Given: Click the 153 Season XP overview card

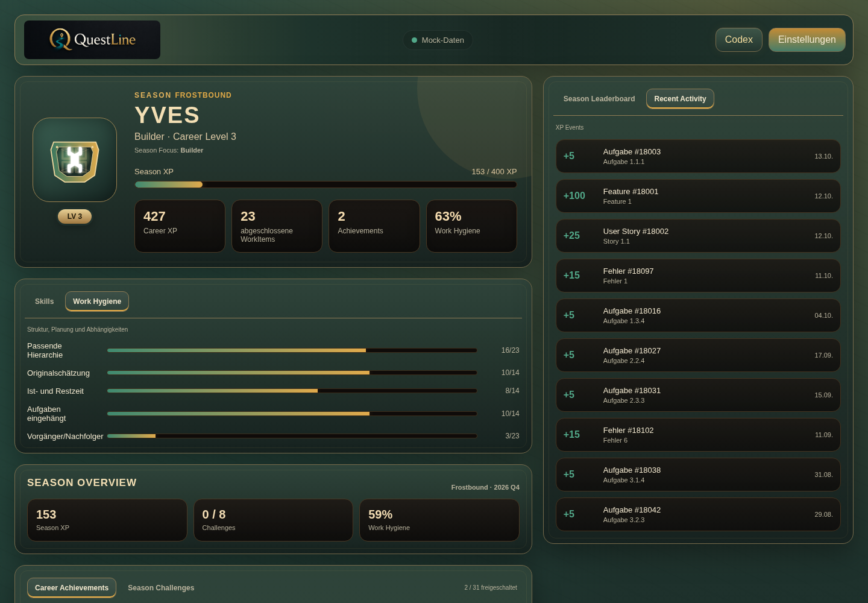Looking at the screenshot, I should coord(107,520).
